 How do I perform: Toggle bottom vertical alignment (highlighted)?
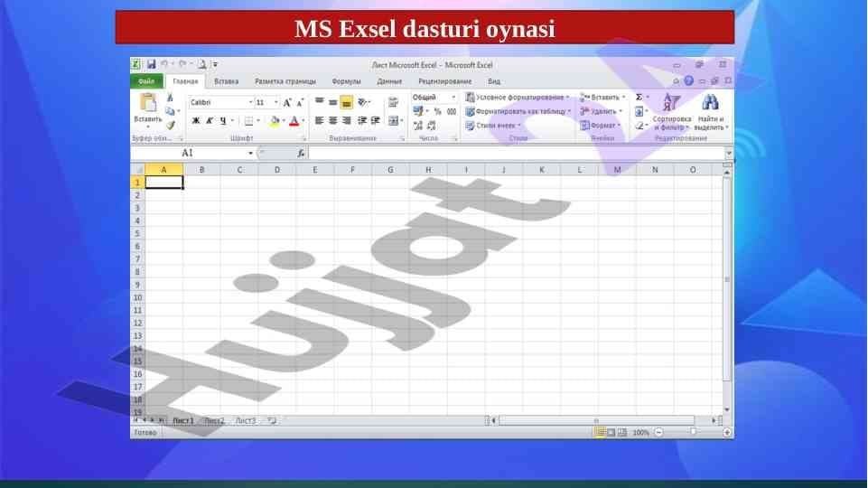pyautogui.click(x=346, y=102)
